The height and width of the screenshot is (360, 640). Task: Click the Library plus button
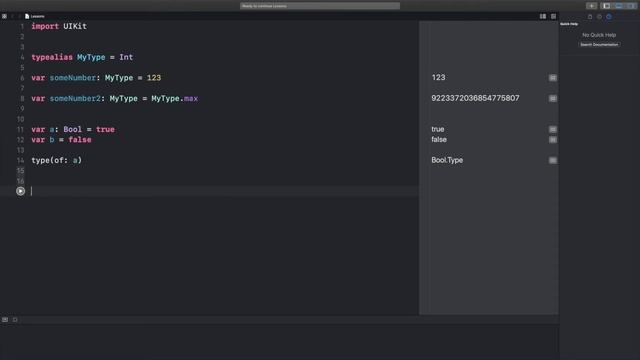591,6
